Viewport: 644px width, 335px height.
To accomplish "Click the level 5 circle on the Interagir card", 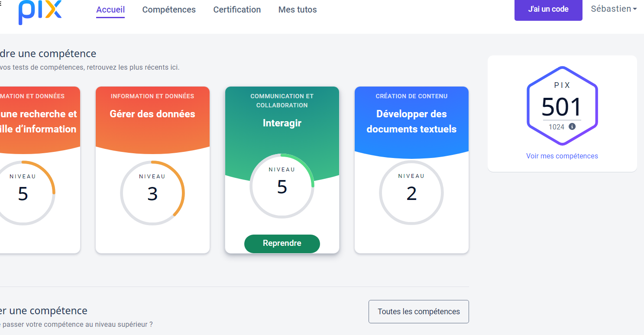I will [282, 186].
